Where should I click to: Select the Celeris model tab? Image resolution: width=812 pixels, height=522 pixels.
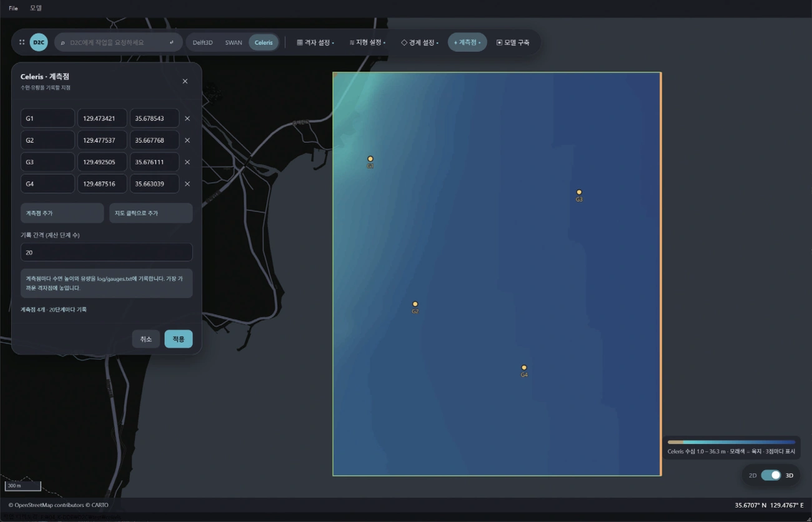point(264,42)
